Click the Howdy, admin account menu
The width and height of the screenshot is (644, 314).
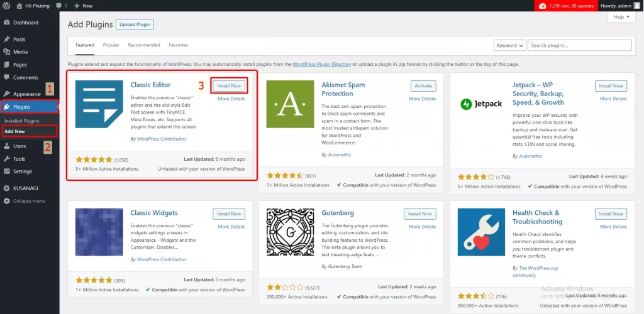coord(621,6)
